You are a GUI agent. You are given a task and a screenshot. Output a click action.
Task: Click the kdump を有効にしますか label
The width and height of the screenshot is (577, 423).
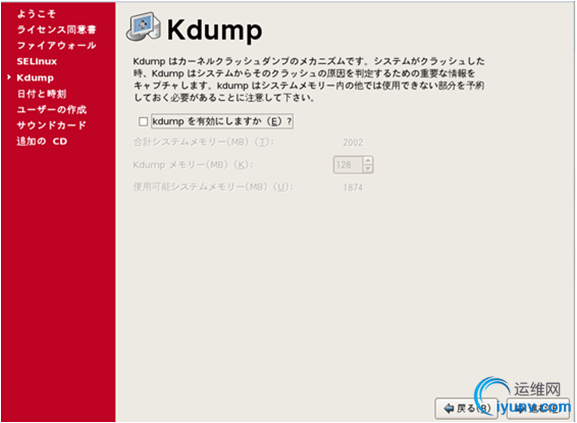point(222,121)
